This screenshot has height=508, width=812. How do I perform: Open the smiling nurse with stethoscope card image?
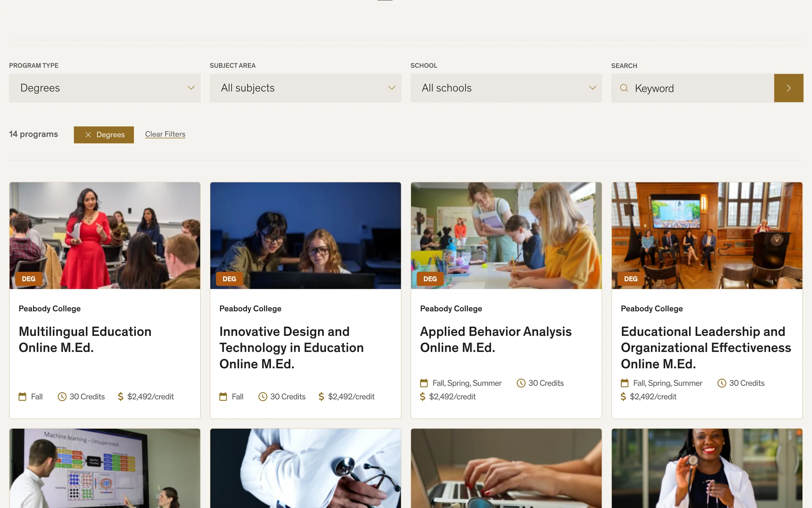coord(706,468)
